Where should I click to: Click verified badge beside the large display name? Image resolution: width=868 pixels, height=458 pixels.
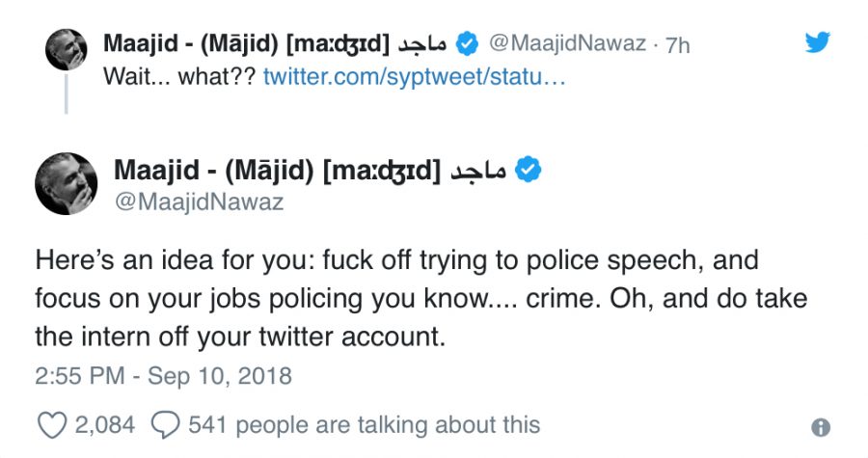[528, 171]
